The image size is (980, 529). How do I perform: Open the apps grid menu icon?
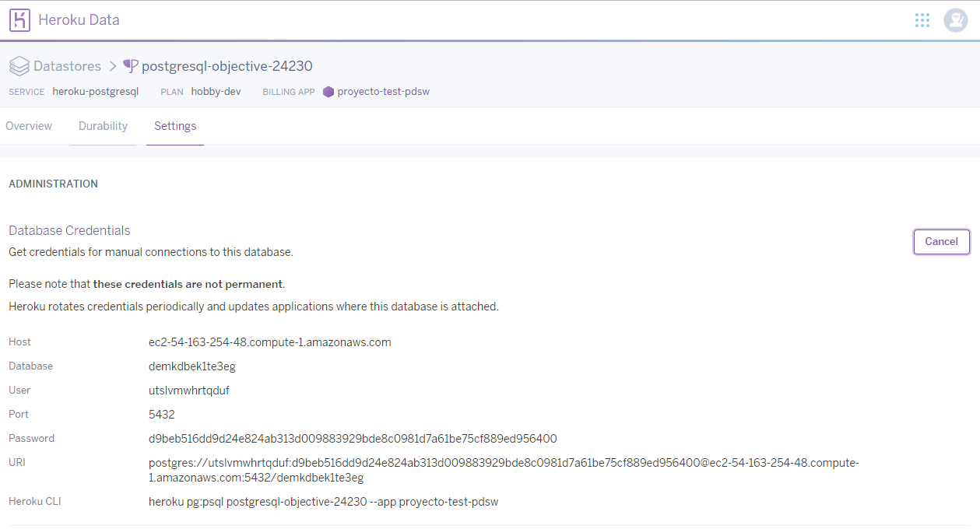922,20
